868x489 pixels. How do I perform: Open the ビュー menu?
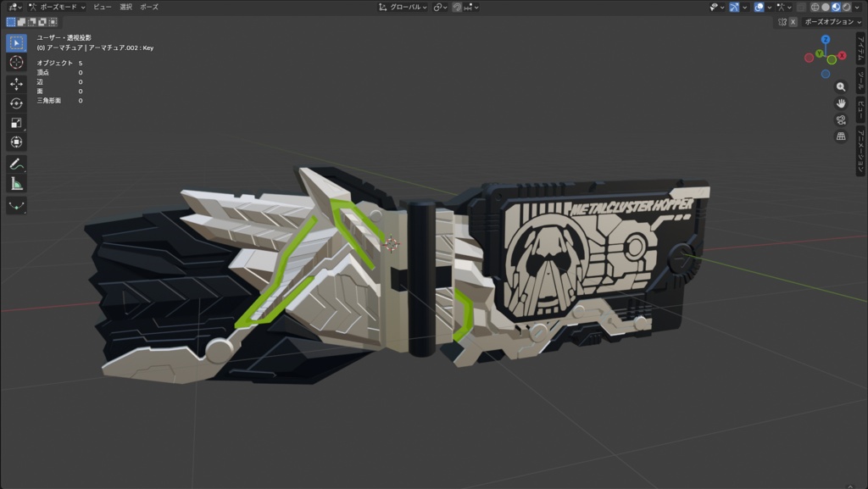click(x=102, y=7)
